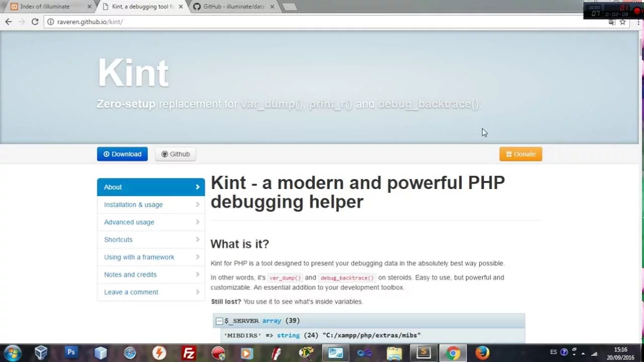Open the infinity-symbol app on taskbar

click(x=364, y=353)
